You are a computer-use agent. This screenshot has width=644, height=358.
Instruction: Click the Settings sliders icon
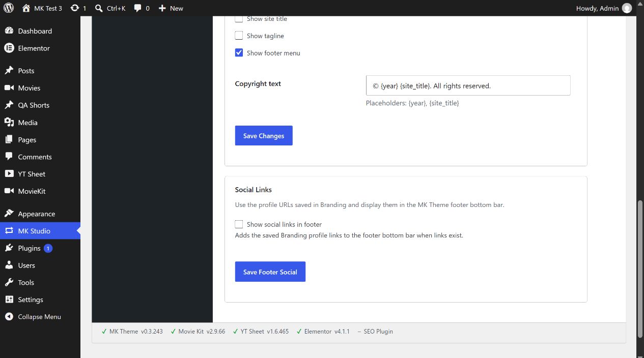(x=9, y=300)
